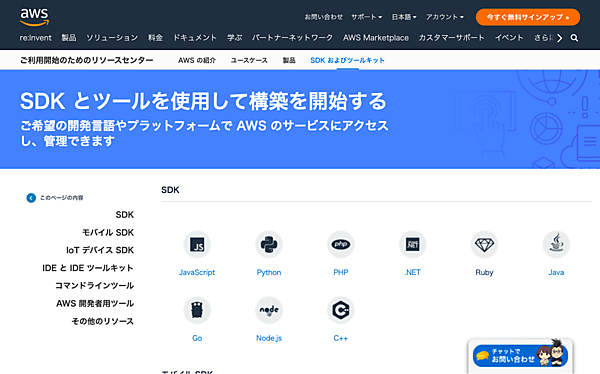The image size is (600, 374).
Task: Open the チャットでお問い合わせ chat widget
Action: click(x=520, y=355)
